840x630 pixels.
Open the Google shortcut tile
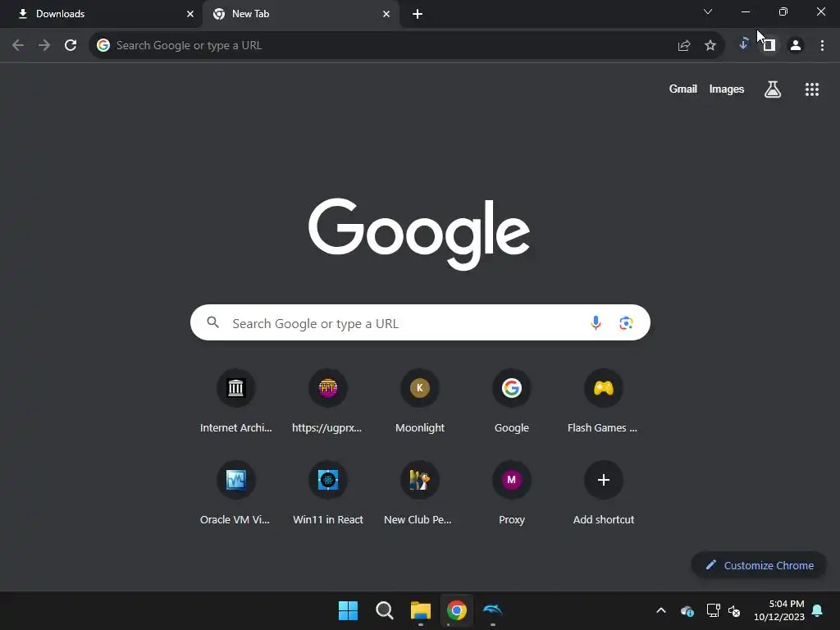point(512,400)
